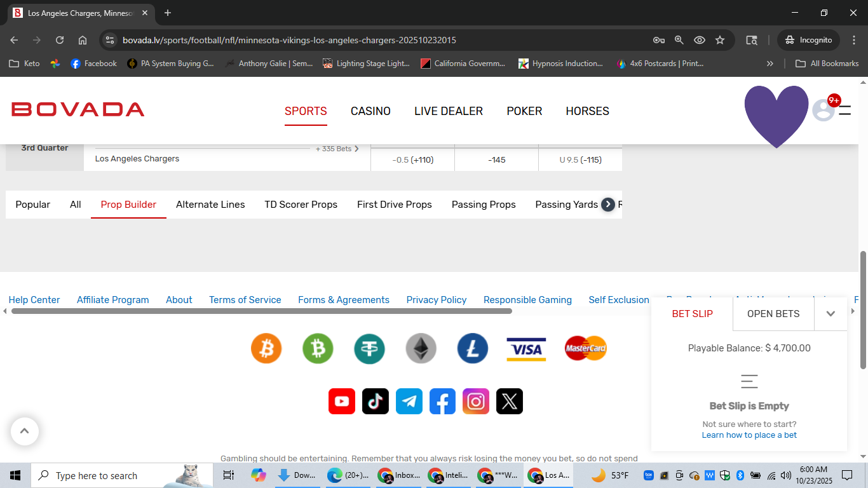
Task: Open the Responsible Gaming link
Action: [x=527, y=300]
